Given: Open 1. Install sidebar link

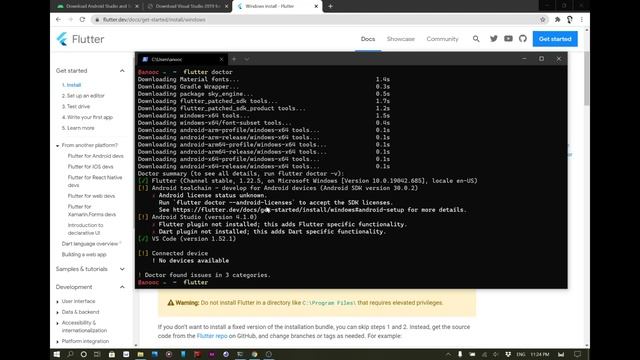Looking at the screenshot, I should tap(71, 85).
